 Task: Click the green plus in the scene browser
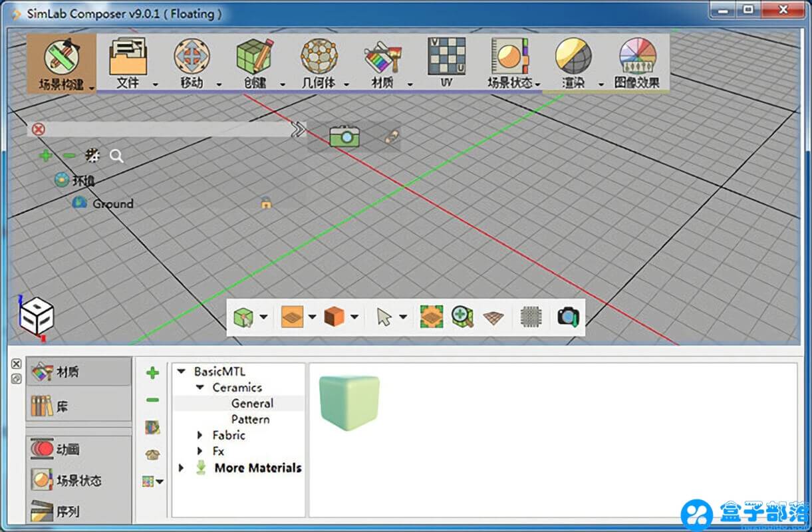click(45, 156)
